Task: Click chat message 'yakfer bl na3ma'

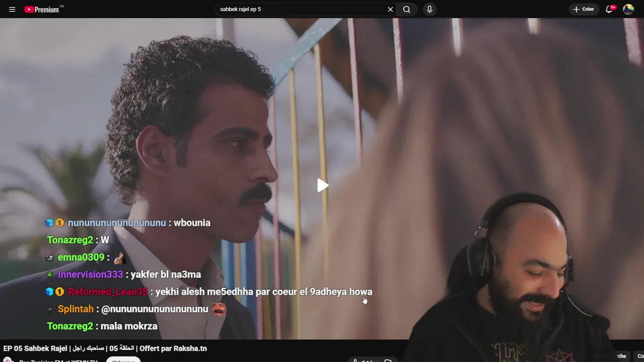Action: [166, 275]
